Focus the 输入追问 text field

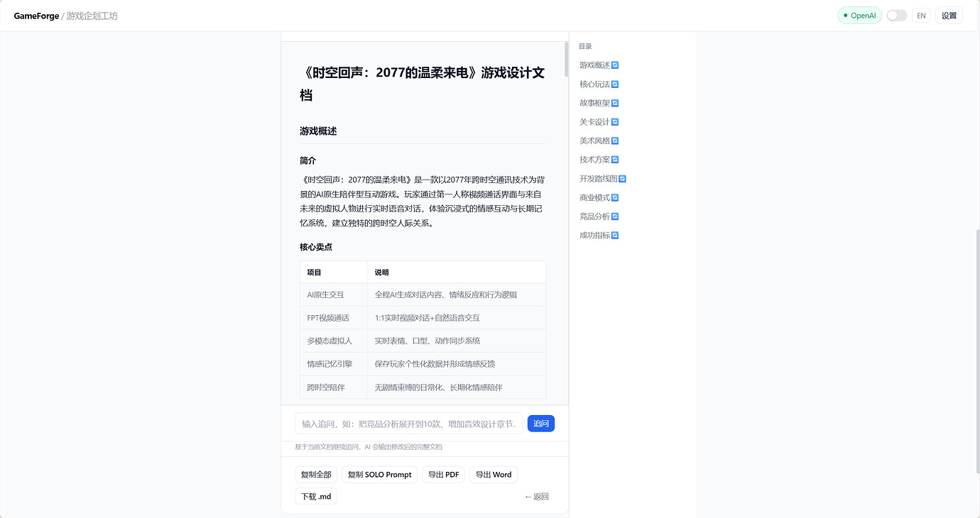click(x=408, y=424)
